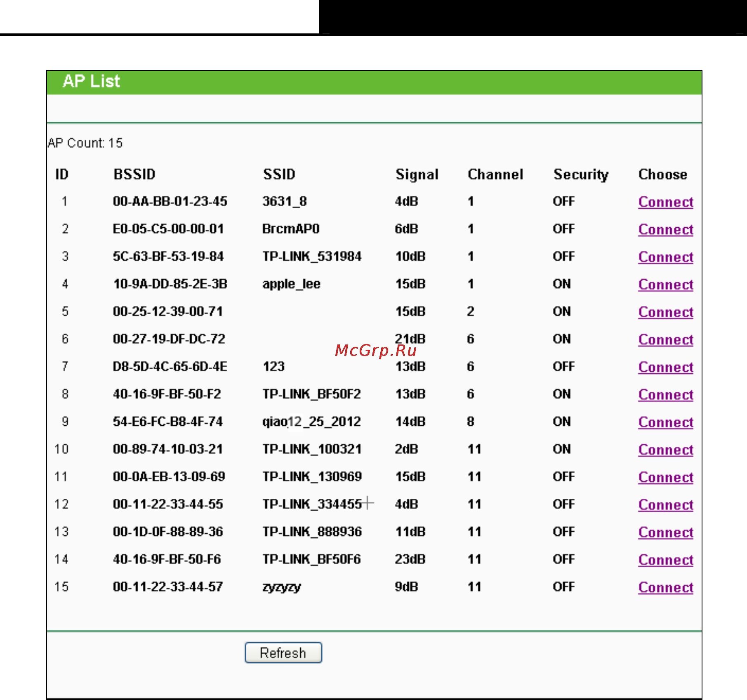Click the Signal column header
The height and width of the screenshot is (700, 747).
tap(417, 175)
